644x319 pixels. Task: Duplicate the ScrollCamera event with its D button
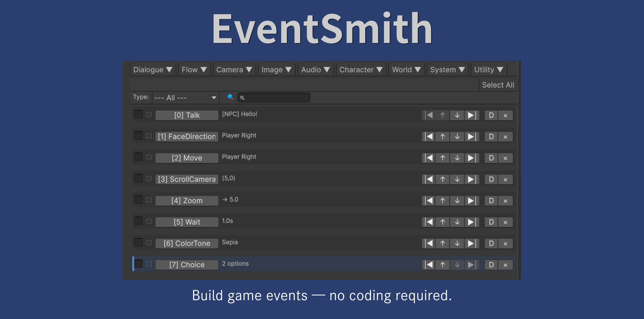click(x=491, y=179)
